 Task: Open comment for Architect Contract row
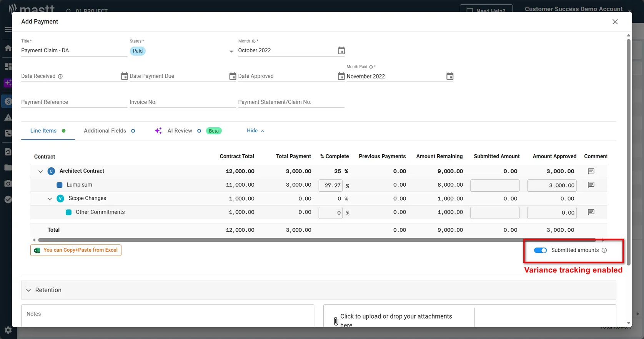tap(591, 171)
